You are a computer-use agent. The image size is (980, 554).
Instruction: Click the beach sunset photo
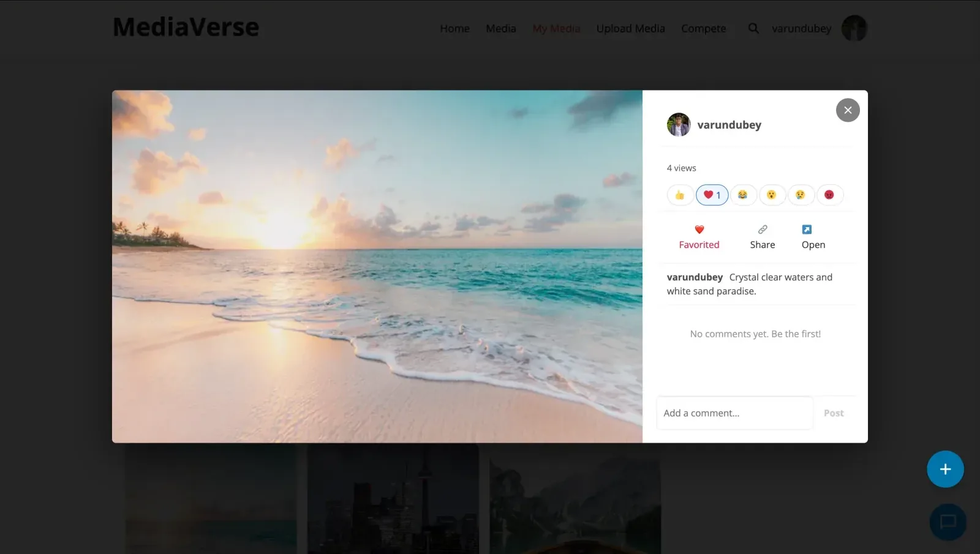[377, 266]
